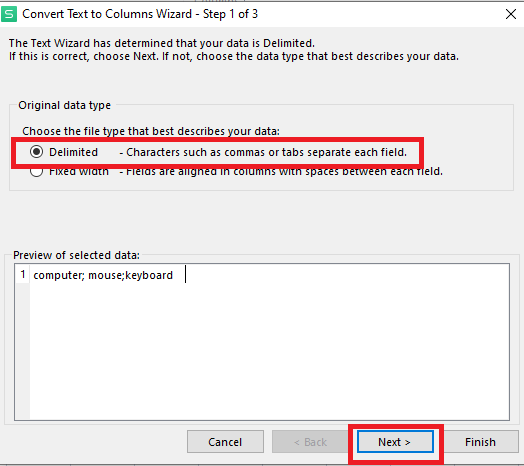Click the 'Preview of selected data:' label
Image resolution: width=524 pixels, height=466 pixels.
pos(76,255)
